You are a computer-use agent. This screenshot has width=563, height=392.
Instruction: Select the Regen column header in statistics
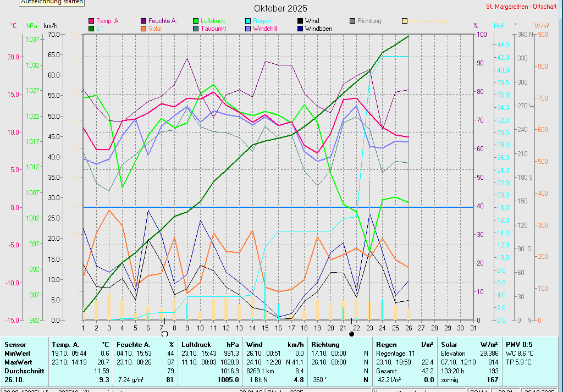click(x=386, y=344)
